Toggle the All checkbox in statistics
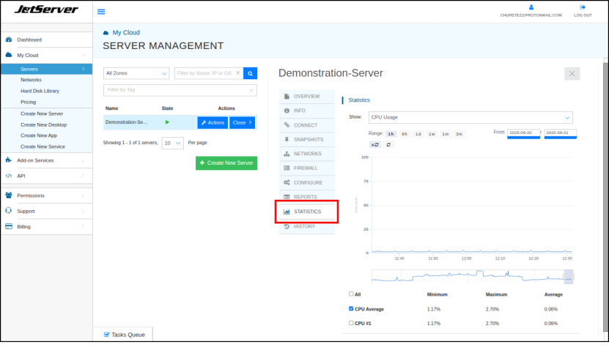 pyautogui.click(x=351, y=294)
